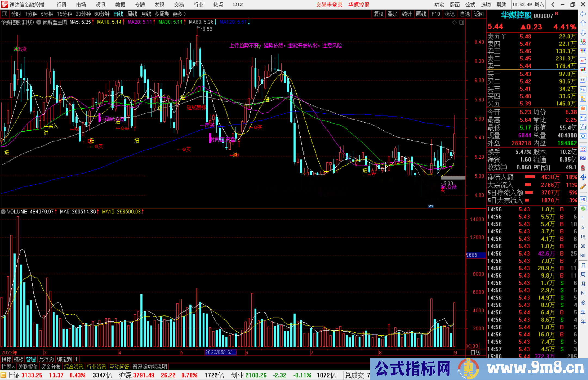Click the green refresh sidebar icon

[583, 209]
